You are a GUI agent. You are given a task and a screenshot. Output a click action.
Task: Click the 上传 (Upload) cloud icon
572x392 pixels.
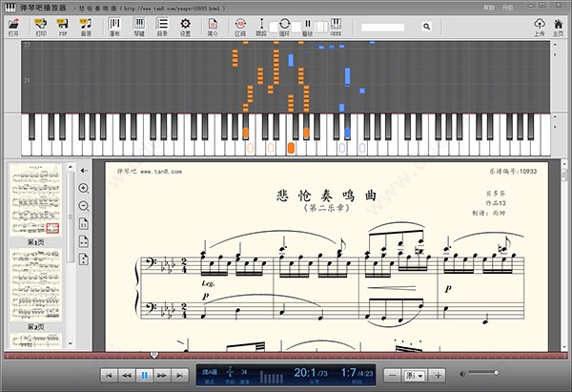pos(540,24)
